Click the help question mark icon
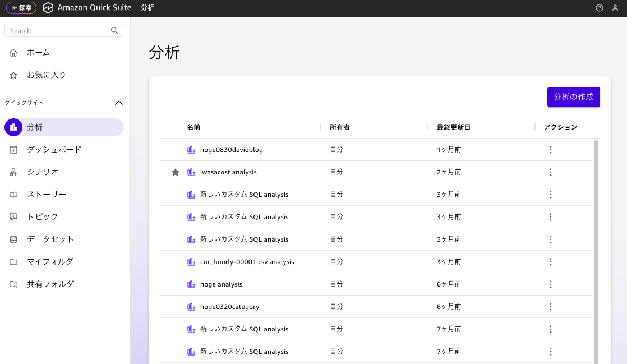This screenshot has height=364, width=627. (600, 8)
